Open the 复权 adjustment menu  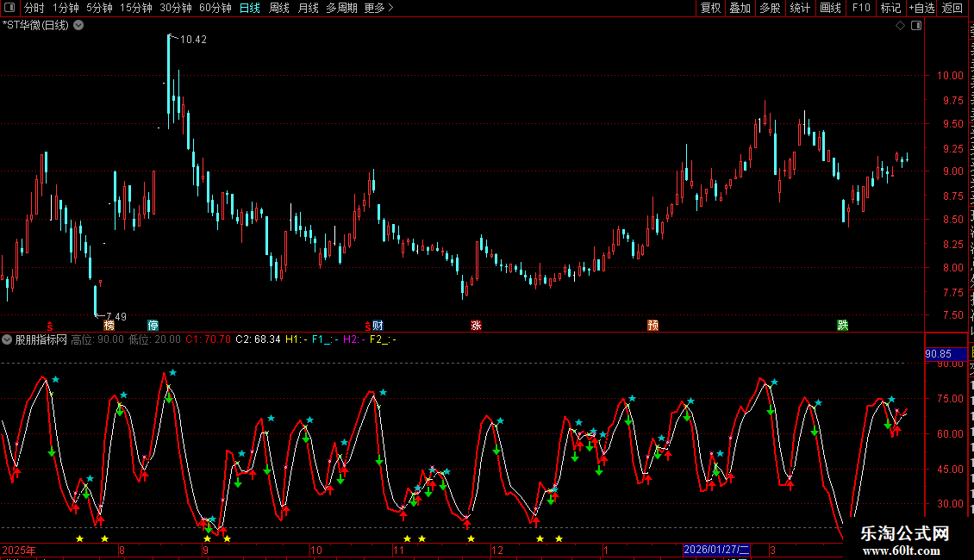tap(710, 8)
